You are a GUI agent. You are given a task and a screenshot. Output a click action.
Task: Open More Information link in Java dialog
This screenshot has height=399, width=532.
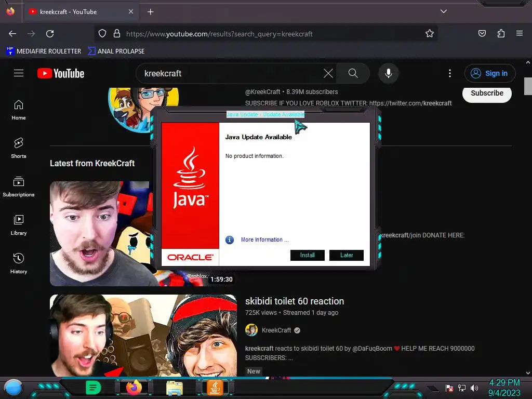[x=264, y=240]
